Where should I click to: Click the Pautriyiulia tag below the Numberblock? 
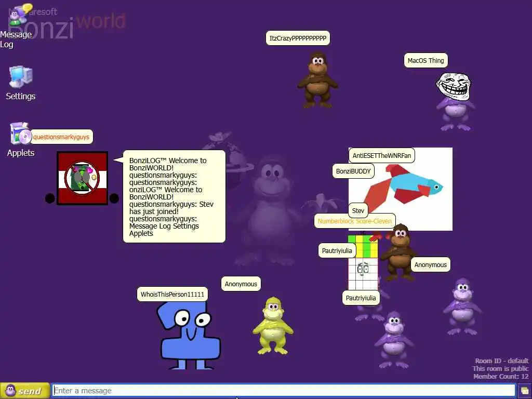361,298
